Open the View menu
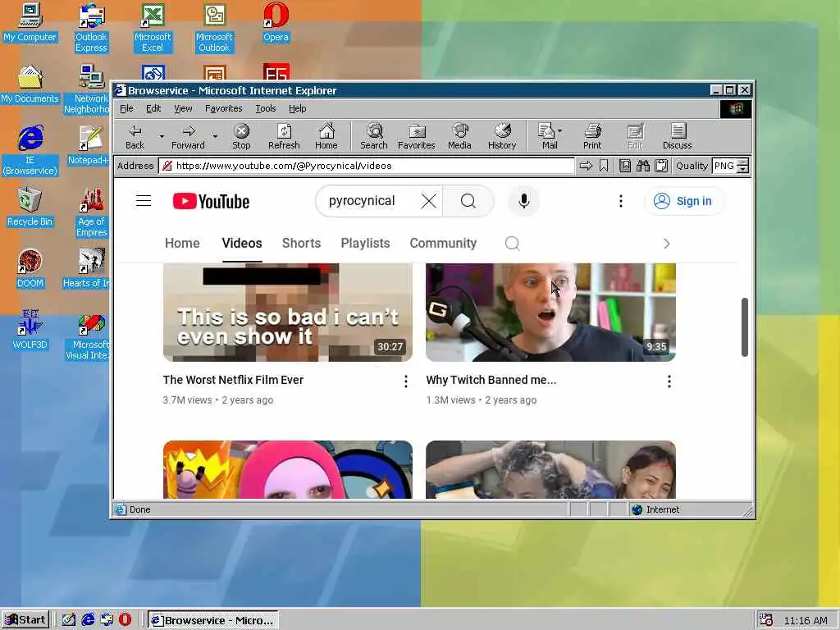The width and height of the screenshot is (840, 630). tap(183, 109)
